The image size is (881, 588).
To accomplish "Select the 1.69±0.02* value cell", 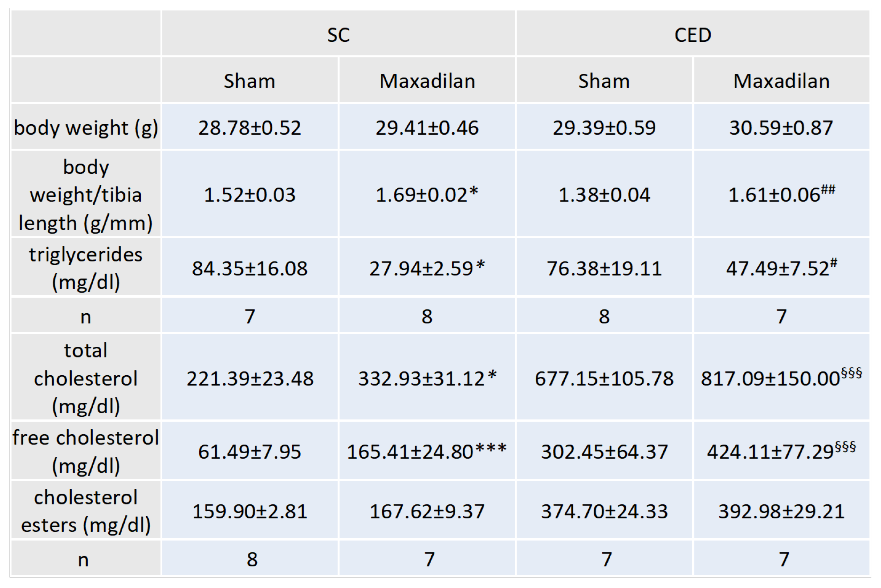I will point(427,195).
